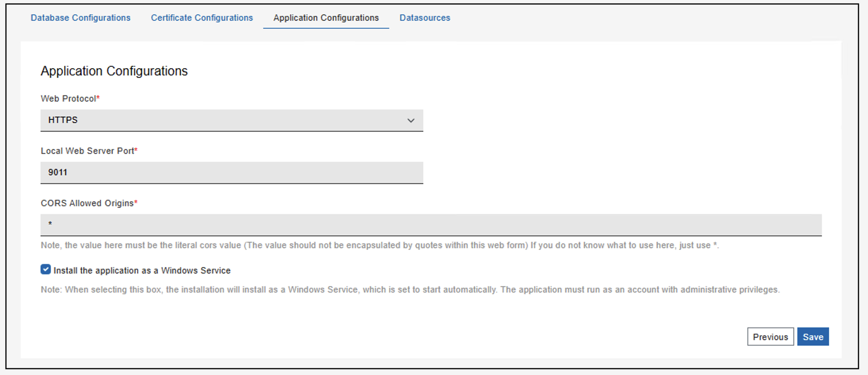
Task: Uncheck the Windows Service install checkbox
Action: (46, 270)
